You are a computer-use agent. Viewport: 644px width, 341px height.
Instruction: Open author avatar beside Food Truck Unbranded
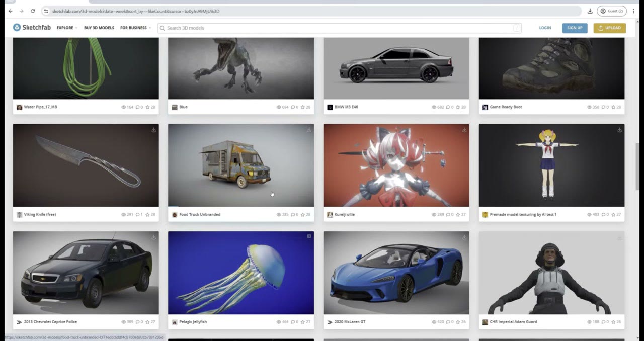pyautogui.click(x=175, y=215)
